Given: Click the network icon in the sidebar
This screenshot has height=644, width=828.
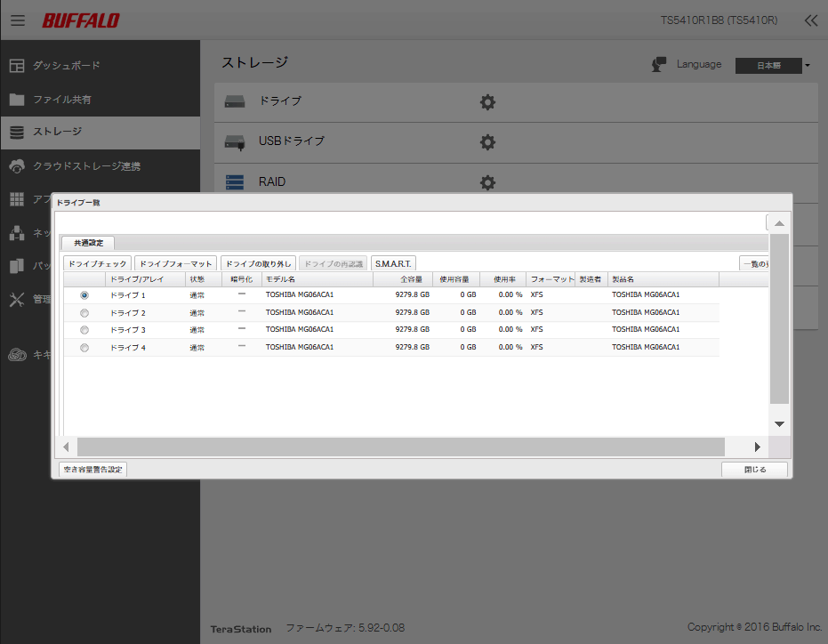Looking at the screenshot, I should point(17,232).
